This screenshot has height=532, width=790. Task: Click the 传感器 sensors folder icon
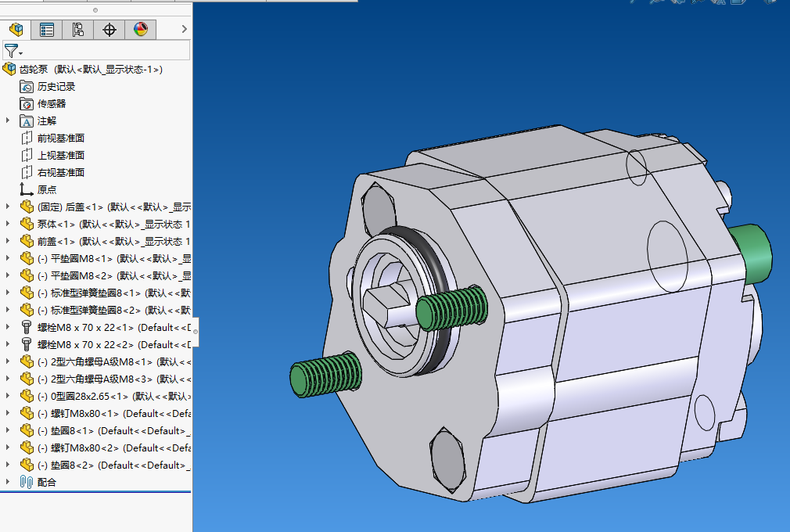click(27, 104)
